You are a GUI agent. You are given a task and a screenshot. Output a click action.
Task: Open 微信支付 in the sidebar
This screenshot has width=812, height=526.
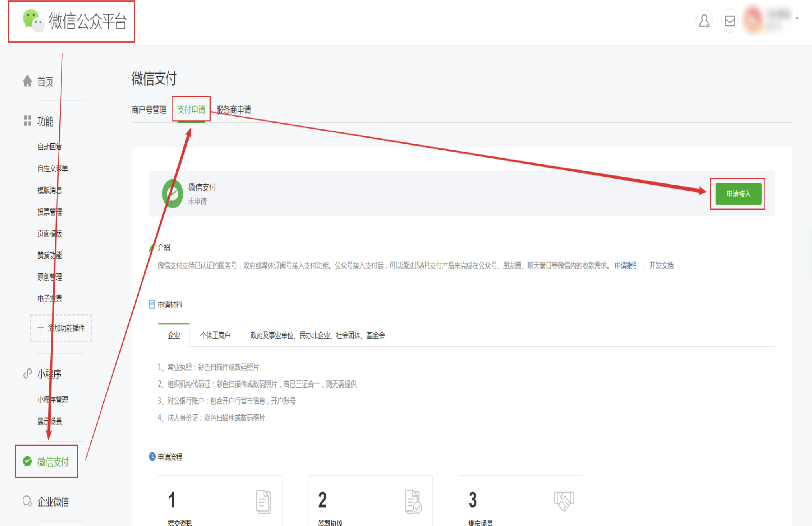(52, 462)
